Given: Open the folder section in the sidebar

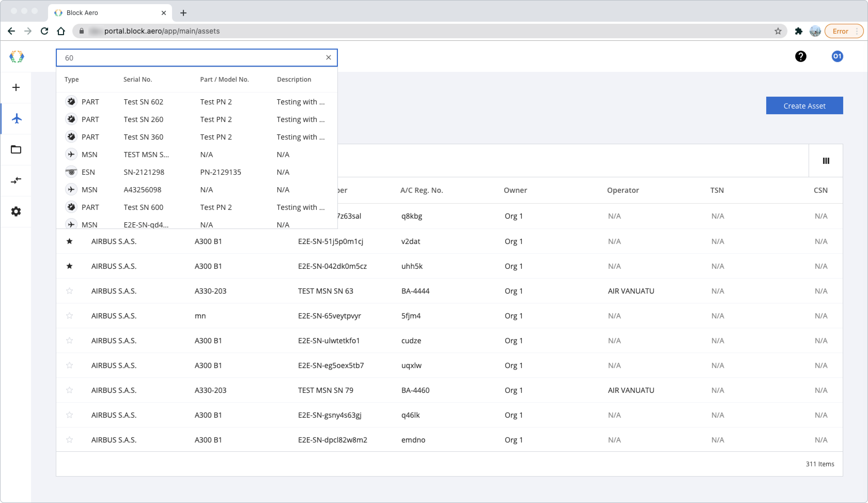Looking at the screenshot, I should coord(16,149).
